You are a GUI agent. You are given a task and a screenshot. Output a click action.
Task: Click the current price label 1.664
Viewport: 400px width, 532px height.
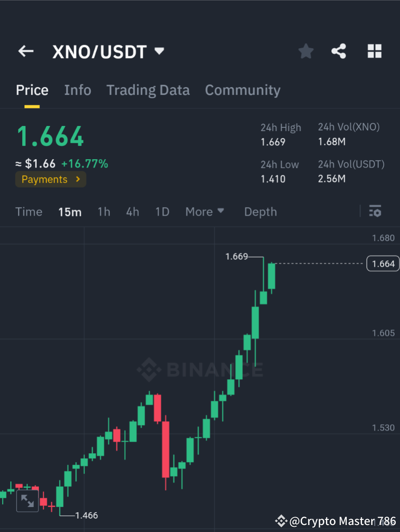pos(383,263)
